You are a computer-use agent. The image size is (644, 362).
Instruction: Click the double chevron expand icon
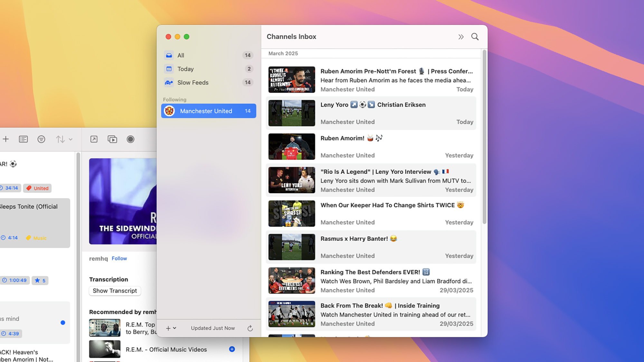pos(461,37)
